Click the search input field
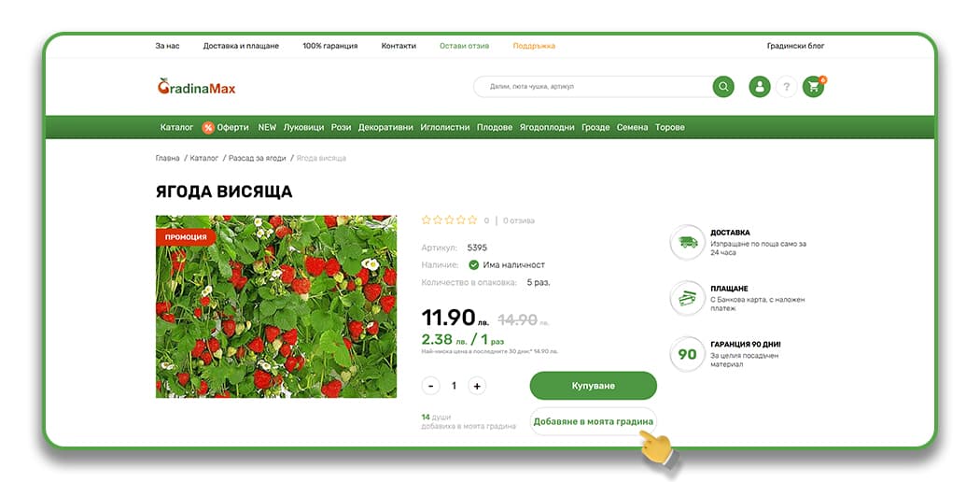Screen dimensions: 980x482 point(593,86)
